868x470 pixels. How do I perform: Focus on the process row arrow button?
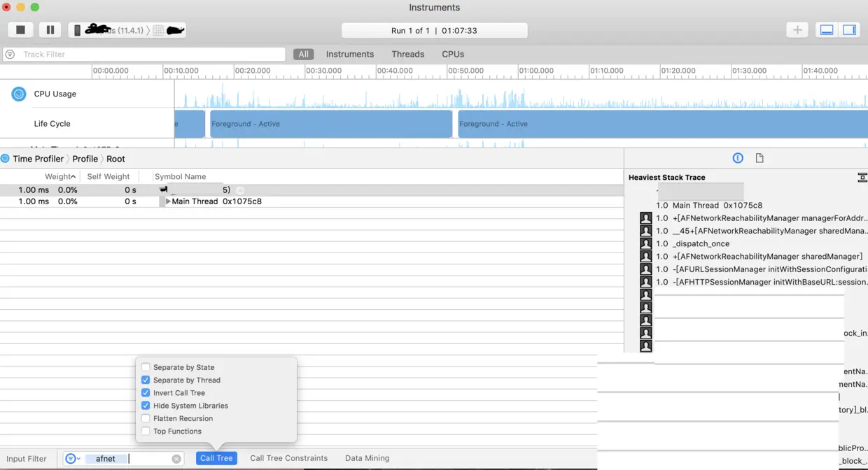pos(240,190)
